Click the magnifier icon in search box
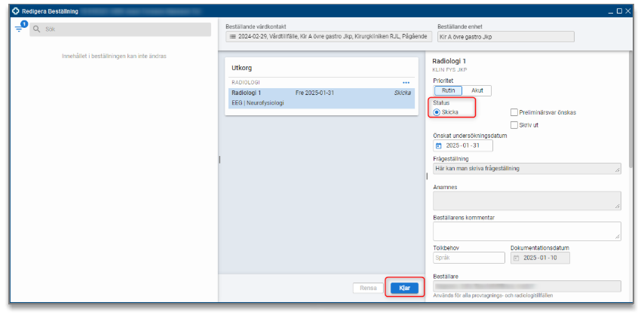Image resolution: width=644 pixels, height=318 pixels. coord(36,29)
